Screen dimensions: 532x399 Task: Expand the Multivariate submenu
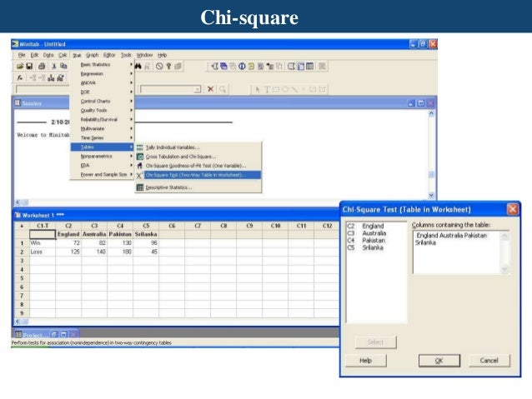(x=102, y=128)
